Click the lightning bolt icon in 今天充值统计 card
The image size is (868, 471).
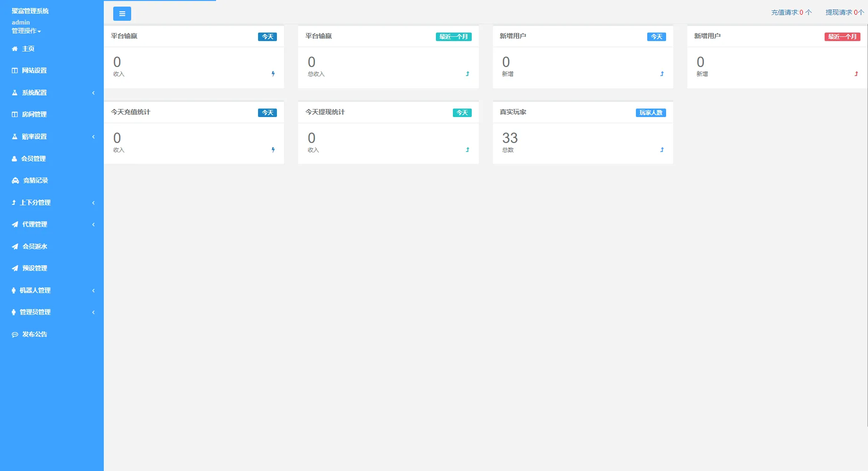tap(273, 150)
